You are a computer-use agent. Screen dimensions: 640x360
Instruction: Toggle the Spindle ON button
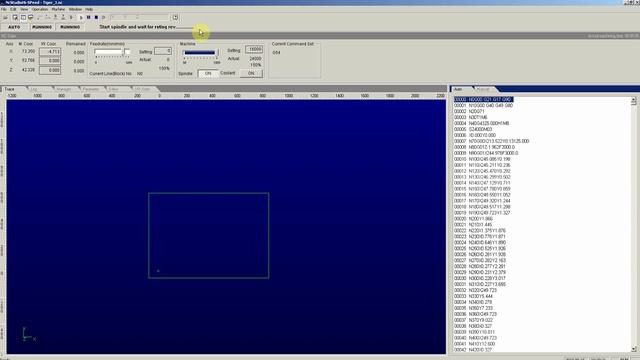pos(208,73)
